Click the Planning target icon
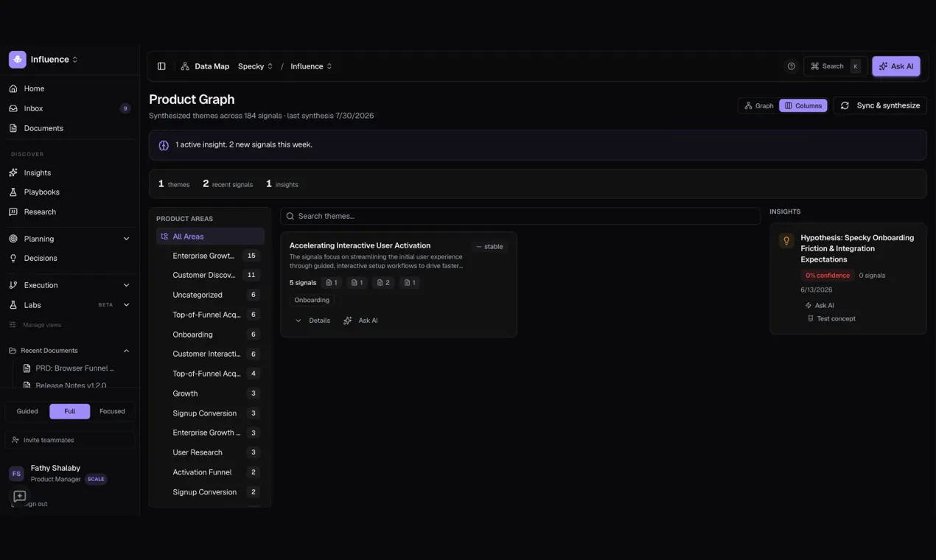This screenshot has height=560, width=936. (x=13, y=239)
